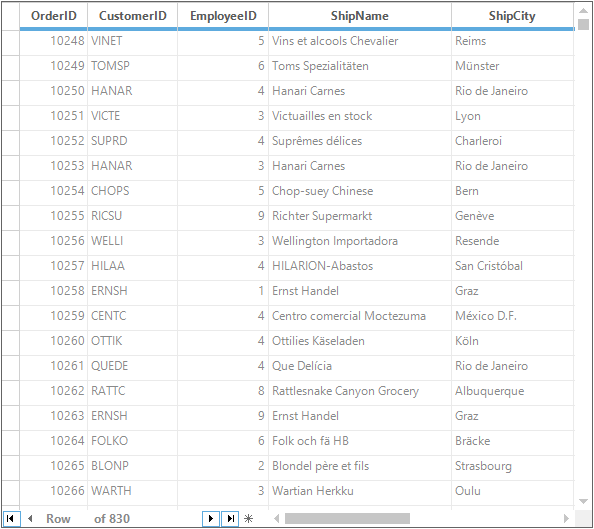The image size is (594, 529).
Task: Go to next record arrow
Action: coord(211,518)
